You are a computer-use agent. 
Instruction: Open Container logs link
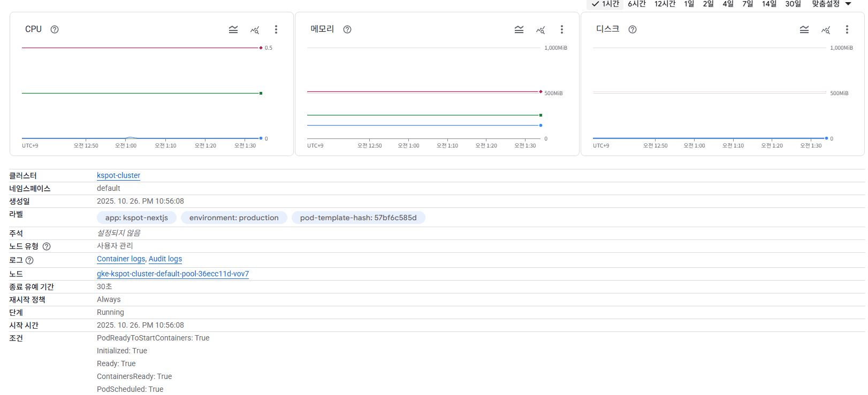coord(121,259)
